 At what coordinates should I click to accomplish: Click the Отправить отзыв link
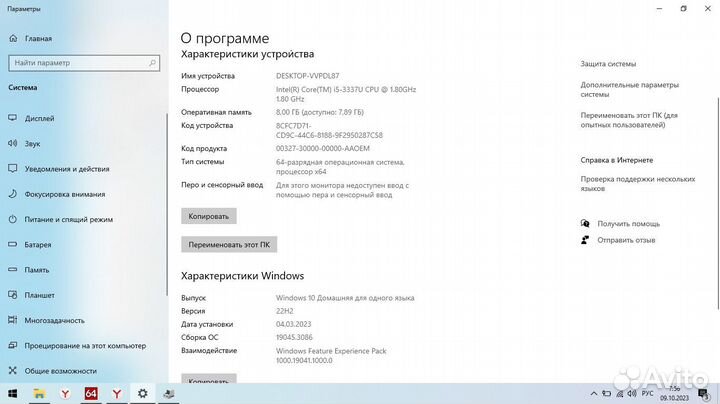[x=626, y=240]
